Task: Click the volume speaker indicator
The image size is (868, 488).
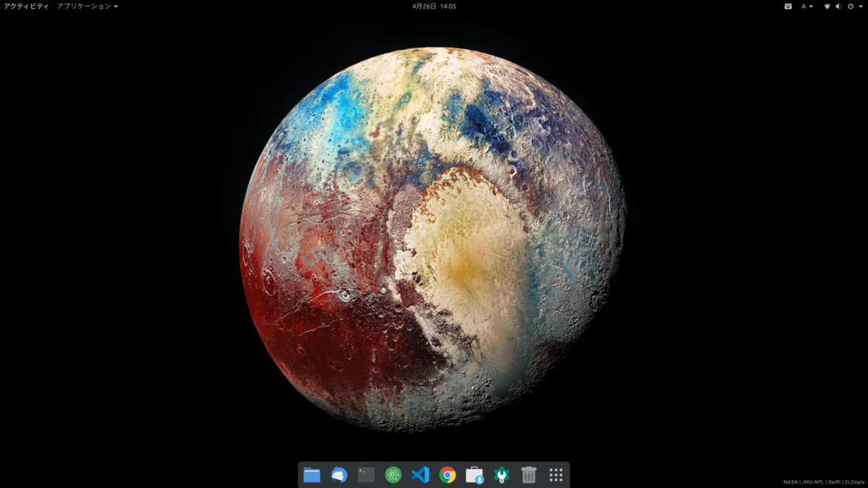Action: click(x=839, y=6)
